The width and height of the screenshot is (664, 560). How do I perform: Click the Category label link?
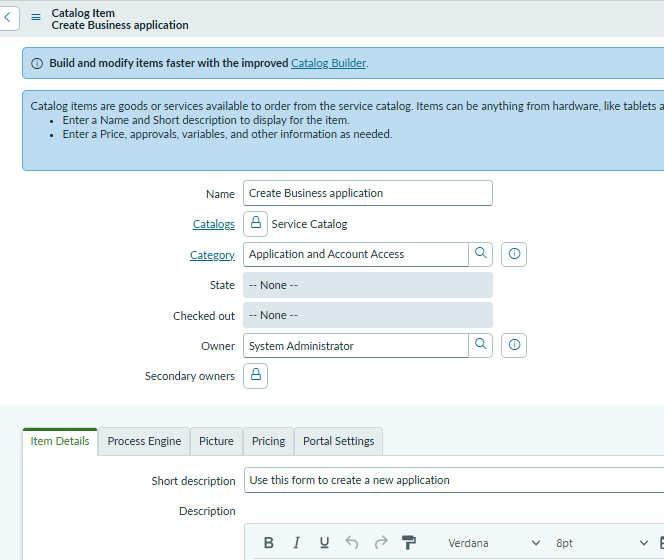click(212, 255)
